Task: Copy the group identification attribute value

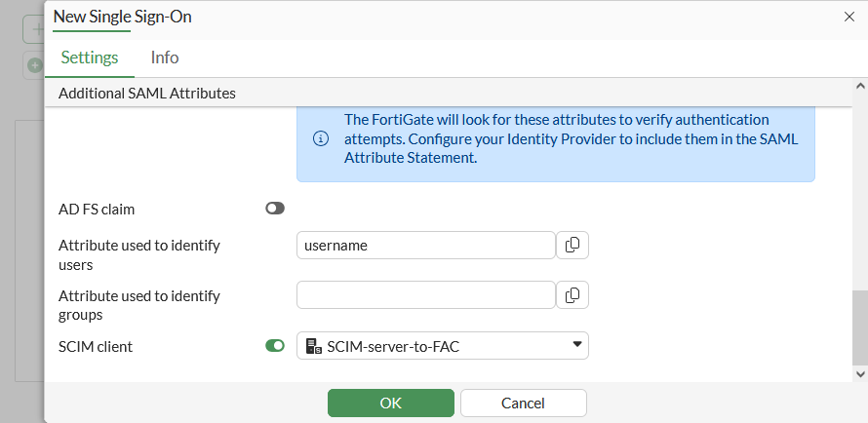Action: [x=572, y=294]
